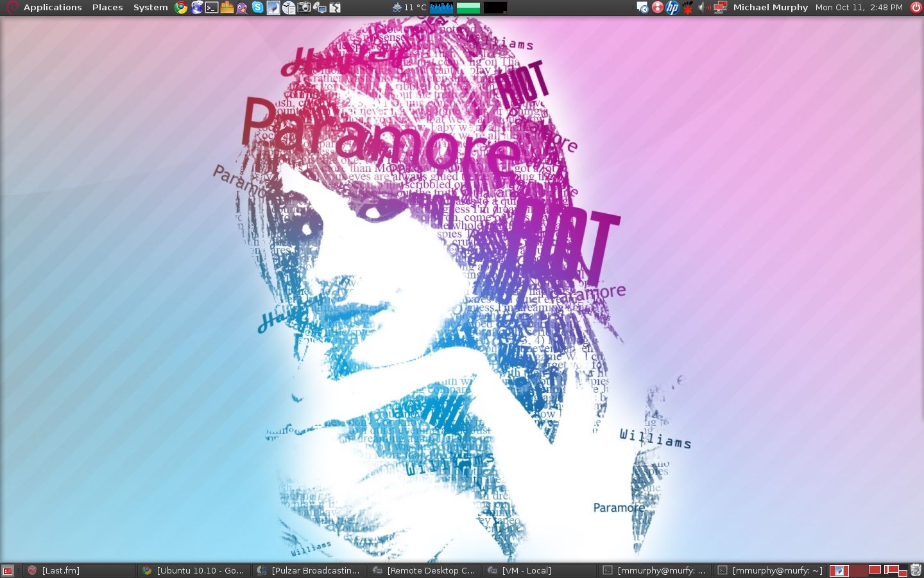Image resolution: width=924 pixels, height=578 pixels.
Task: Open the 11 °C weather applet
Action: click(x=409, y=8)
